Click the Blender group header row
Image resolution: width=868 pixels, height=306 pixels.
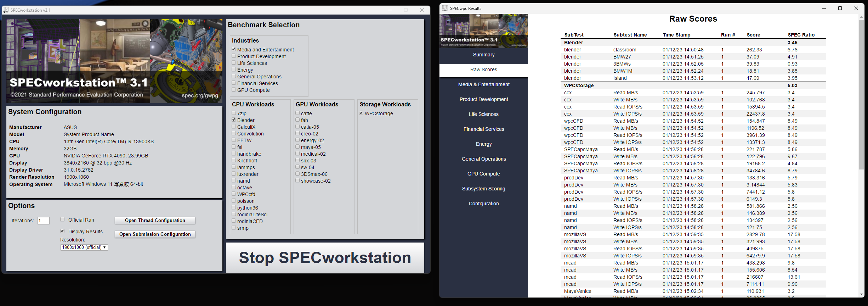pos(693,43)
